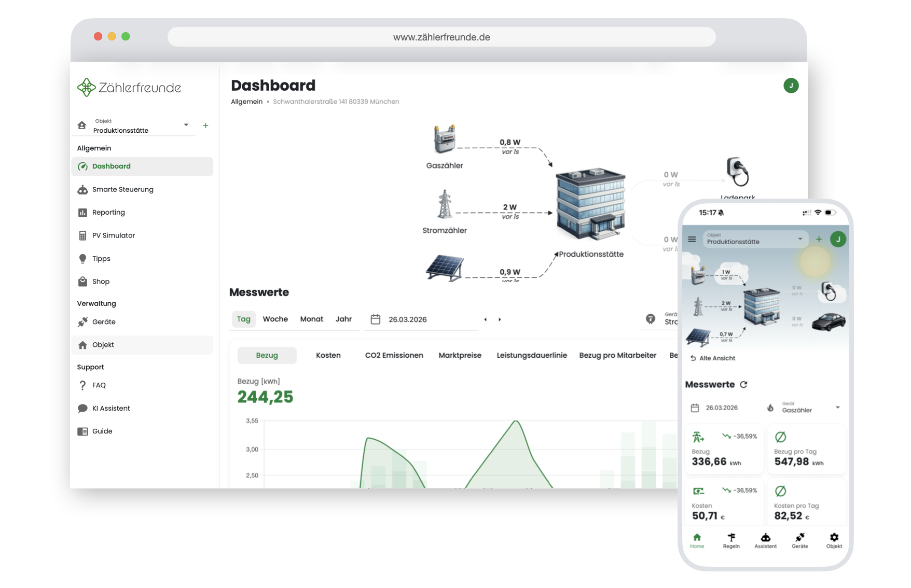Open Geräte under Verwaltung
This screenshot has height=588, width=911.
click(x=104, y=321)
